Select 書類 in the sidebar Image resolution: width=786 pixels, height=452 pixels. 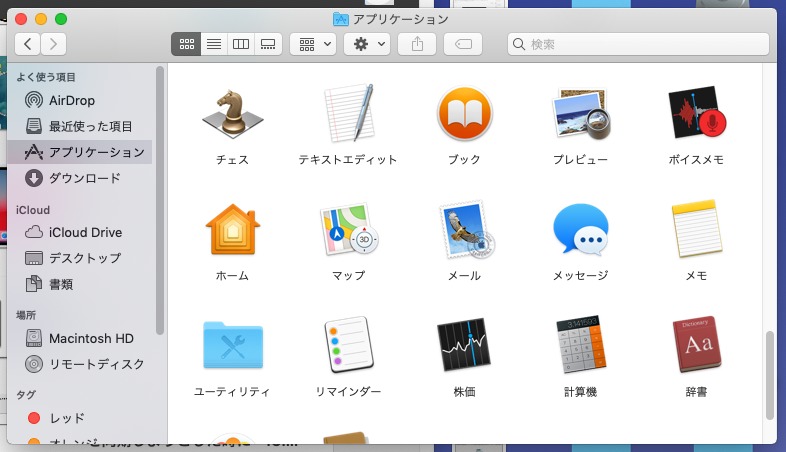pyautogui.click(x=80, y=284)
